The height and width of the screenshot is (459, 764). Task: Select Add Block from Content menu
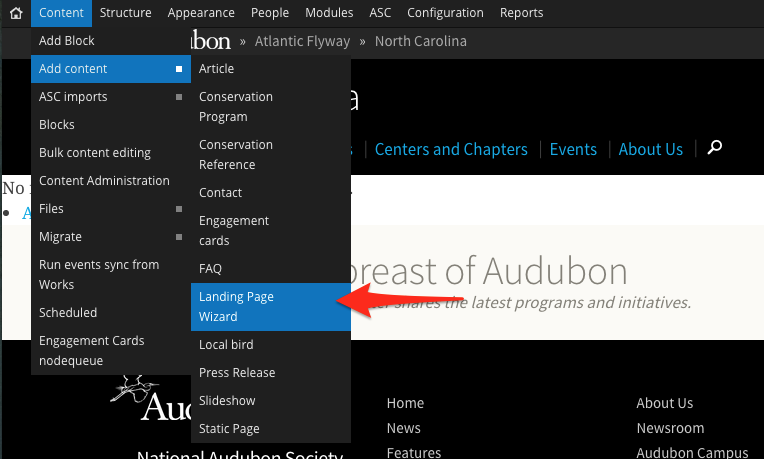[x=111, y=41]
